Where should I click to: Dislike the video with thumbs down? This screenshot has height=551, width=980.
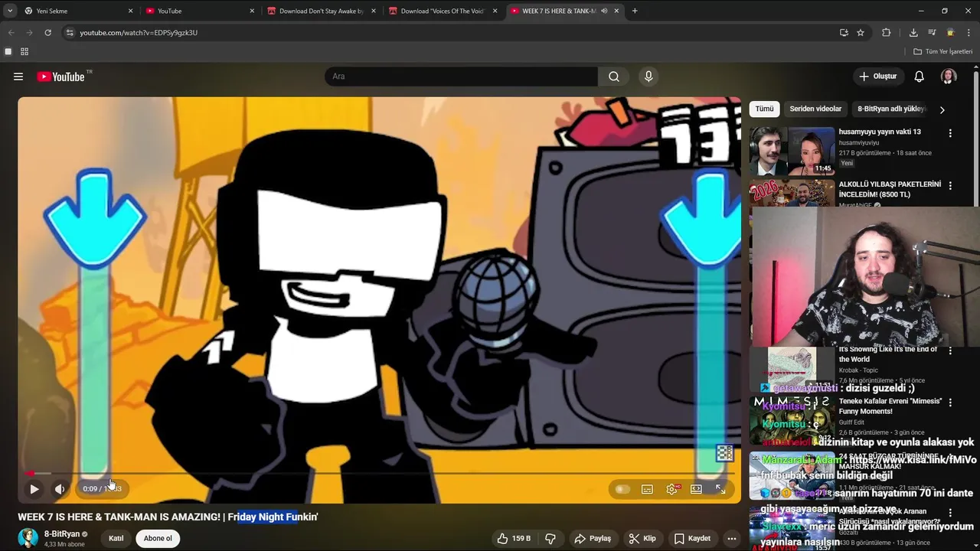[x=550, y=539]
